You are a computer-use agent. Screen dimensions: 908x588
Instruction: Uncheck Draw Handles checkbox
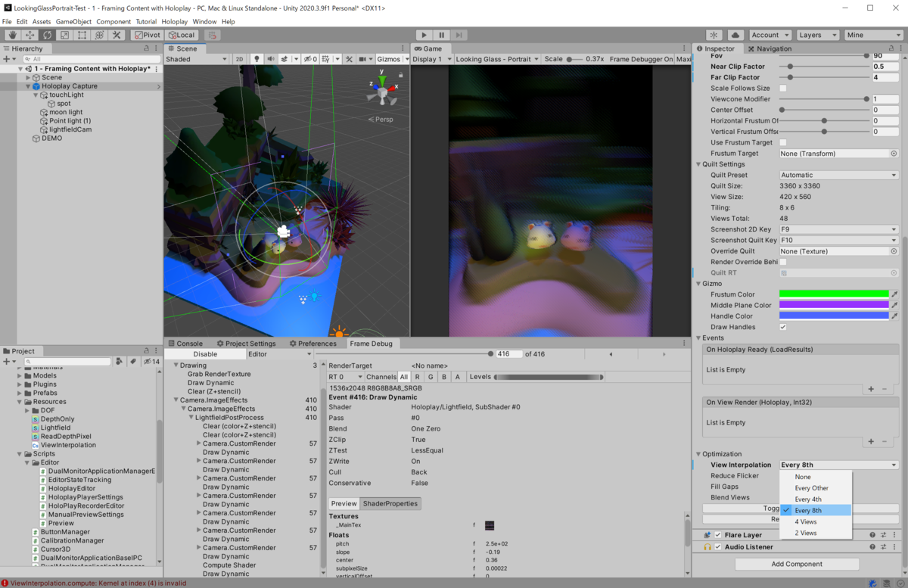coord(783,327)
